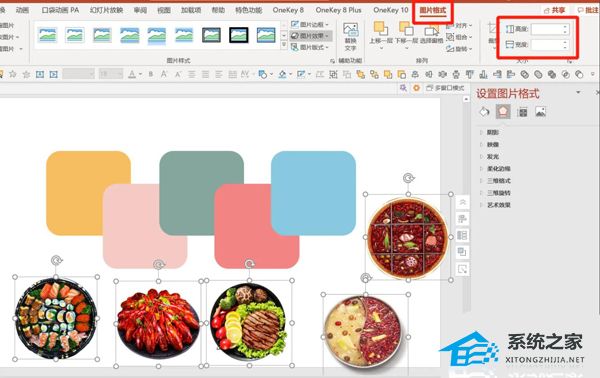
Task: Open the font name combo box
Action: point(78,74)
